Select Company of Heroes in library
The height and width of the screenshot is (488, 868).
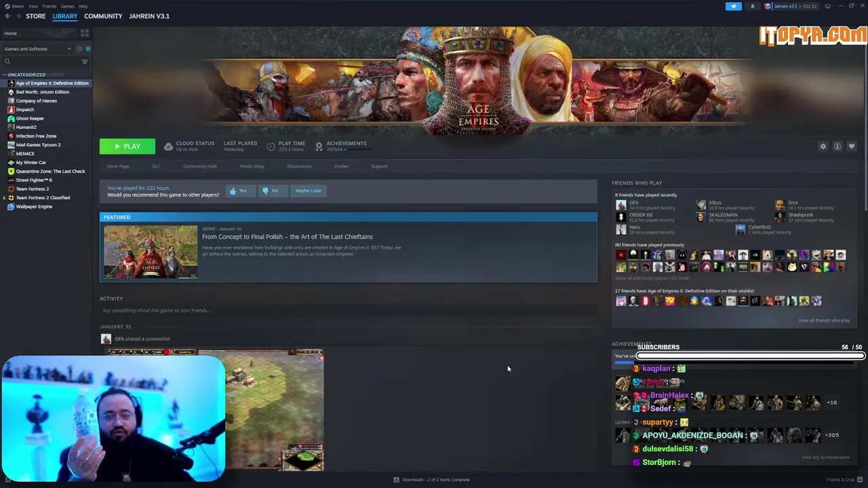tap(36, 101)
